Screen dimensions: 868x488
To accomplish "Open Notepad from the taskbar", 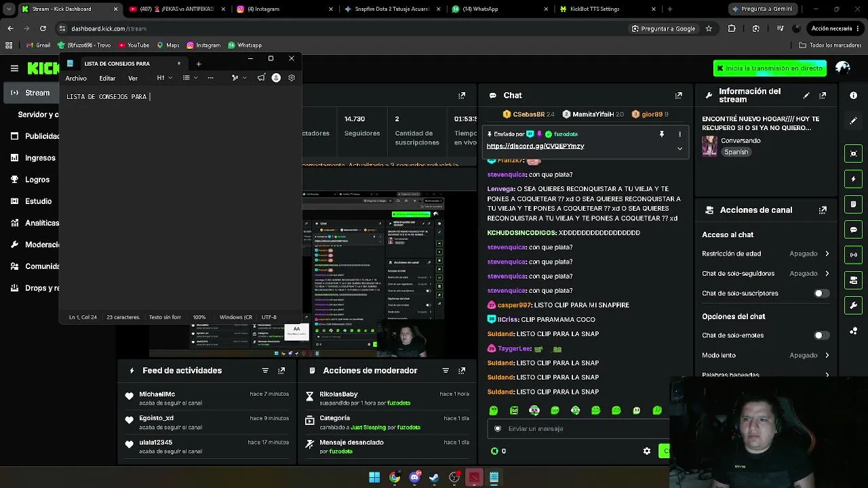I will click(494, 477).
